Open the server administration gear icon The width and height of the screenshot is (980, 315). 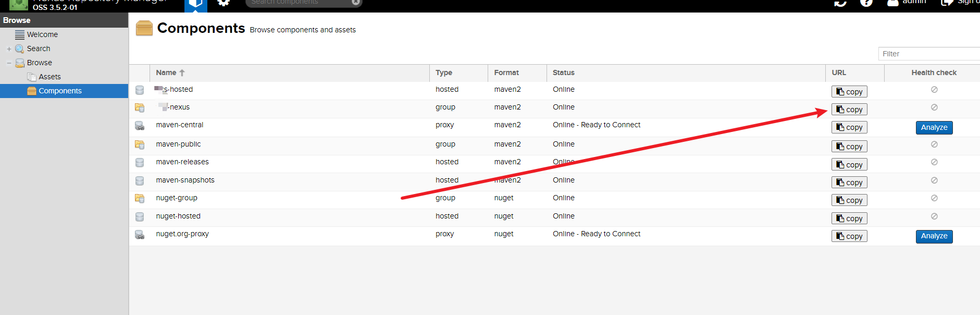tap(224, 3)
